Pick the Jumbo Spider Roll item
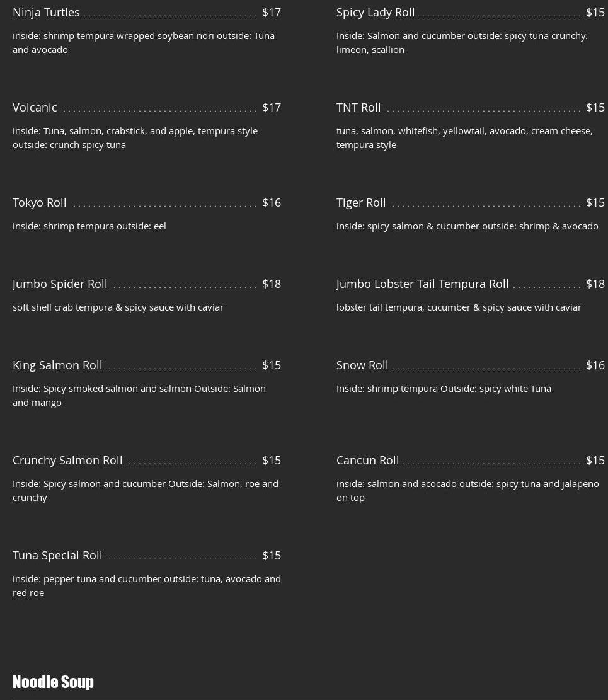 tap(60, 284)
